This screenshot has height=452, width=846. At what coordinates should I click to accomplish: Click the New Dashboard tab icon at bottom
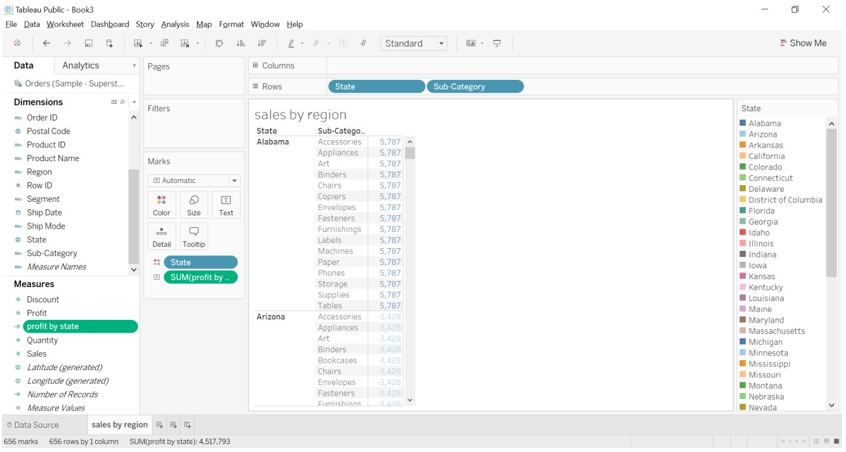[173, 425]
